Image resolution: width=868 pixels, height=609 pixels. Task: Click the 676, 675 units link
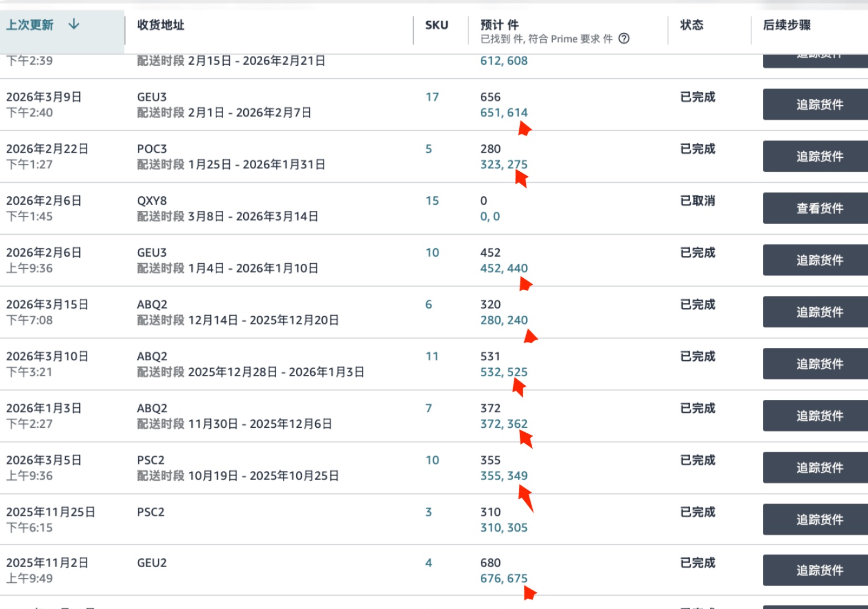(503, 578)
